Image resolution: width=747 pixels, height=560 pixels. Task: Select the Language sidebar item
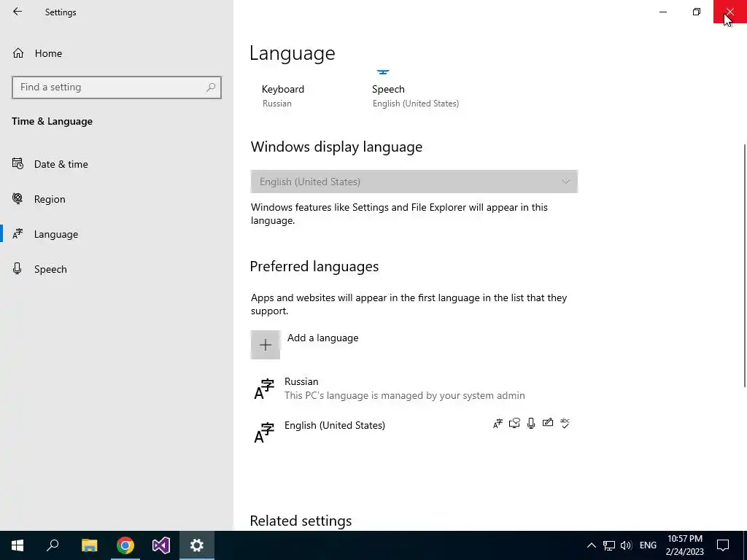coord(117,234)
